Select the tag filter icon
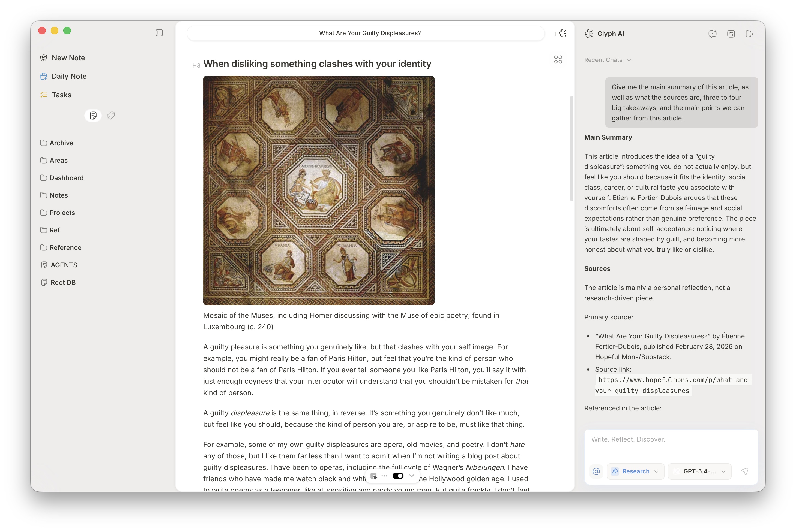Image resolution: width=796 pixels, height=532 pixels. 111,115
